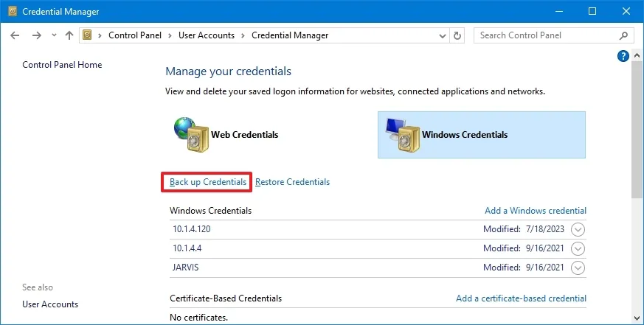Image resolution: width=644 pixels, height=325 pixels.
Task: Click the Back navigation arrow
Action: [x=15, y=35]
